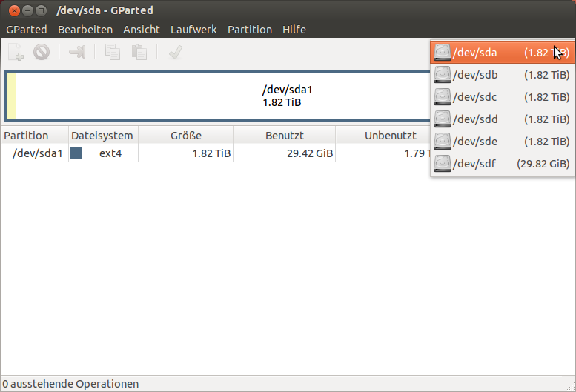Select /dev/sde from the device list

(x=502, y=142)
